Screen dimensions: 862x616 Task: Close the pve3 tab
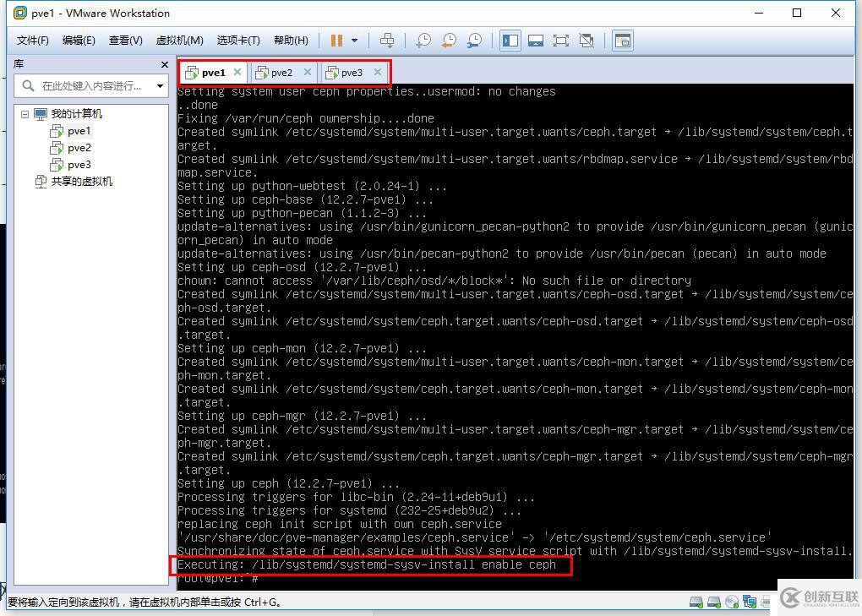coord(378,72)
